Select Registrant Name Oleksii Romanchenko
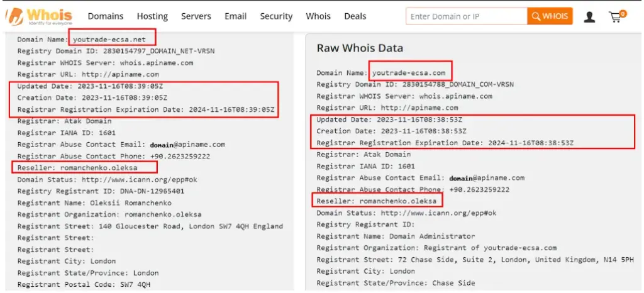The height and width of the screenshot is (293, 644). point(94,202)
